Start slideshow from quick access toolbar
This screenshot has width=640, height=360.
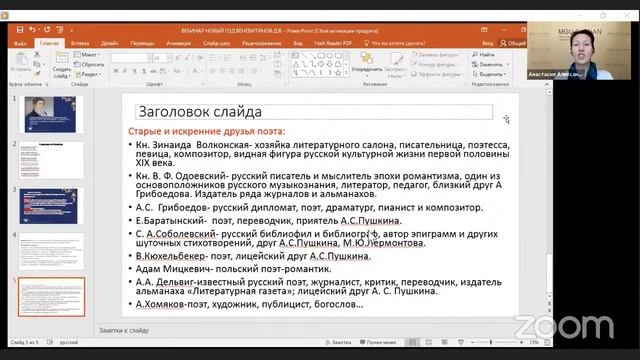(60, 30)
